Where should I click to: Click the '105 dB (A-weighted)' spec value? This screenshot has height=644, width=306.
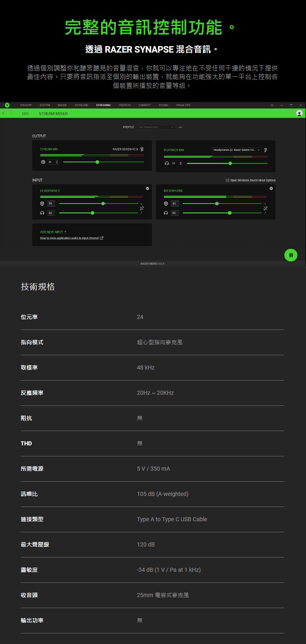(162, 494)
